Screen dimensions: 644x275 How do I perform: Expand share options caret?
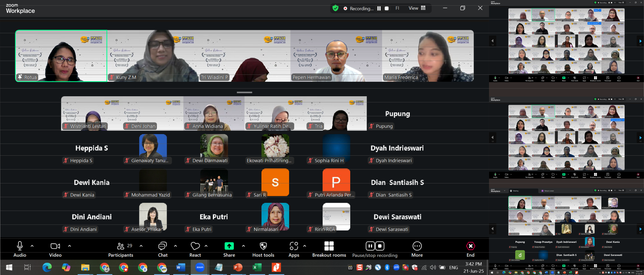click(244, 246)
